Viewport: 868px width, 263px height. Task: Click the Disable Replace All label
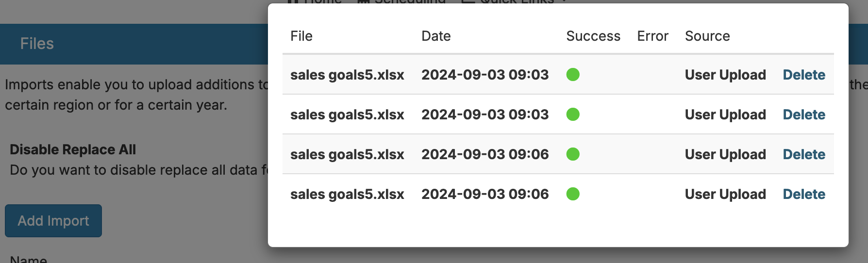pyautogui.click(x=73, y=149)
